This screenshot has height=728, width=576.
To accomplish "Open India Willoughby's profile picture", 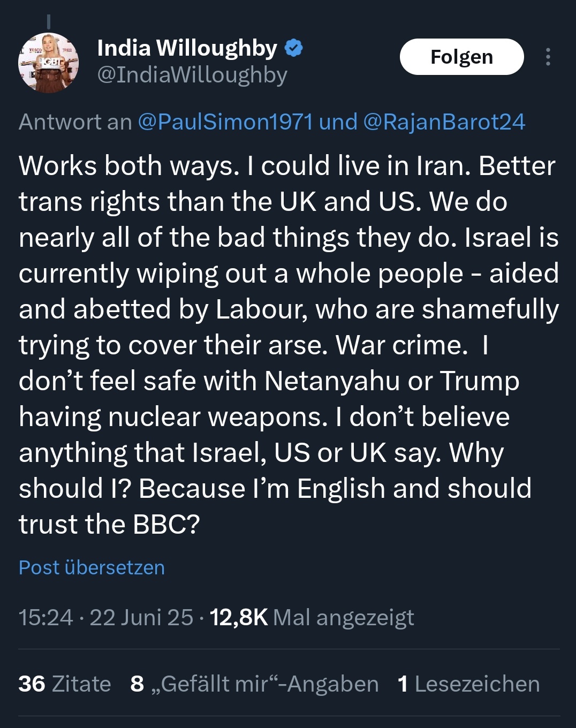I will (48, 63).
